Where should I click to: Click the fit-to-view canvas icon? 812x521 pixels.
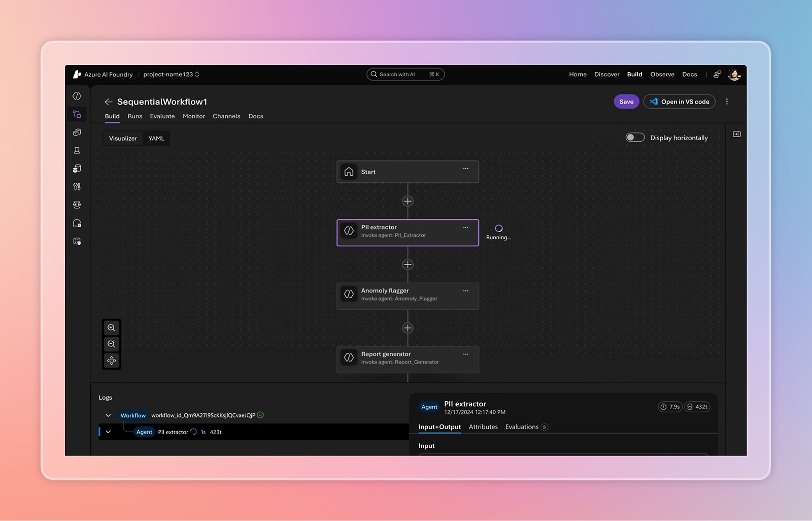pos(112,361)
